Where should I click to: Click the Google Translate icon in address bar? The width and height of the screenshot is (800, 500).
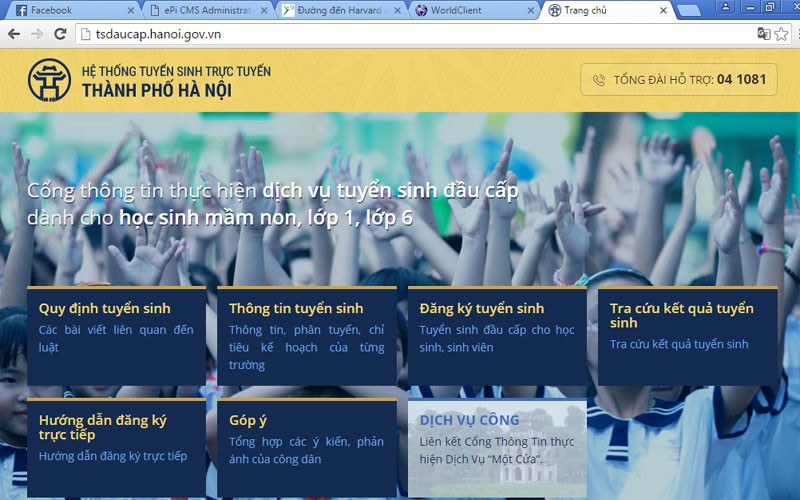764,33
